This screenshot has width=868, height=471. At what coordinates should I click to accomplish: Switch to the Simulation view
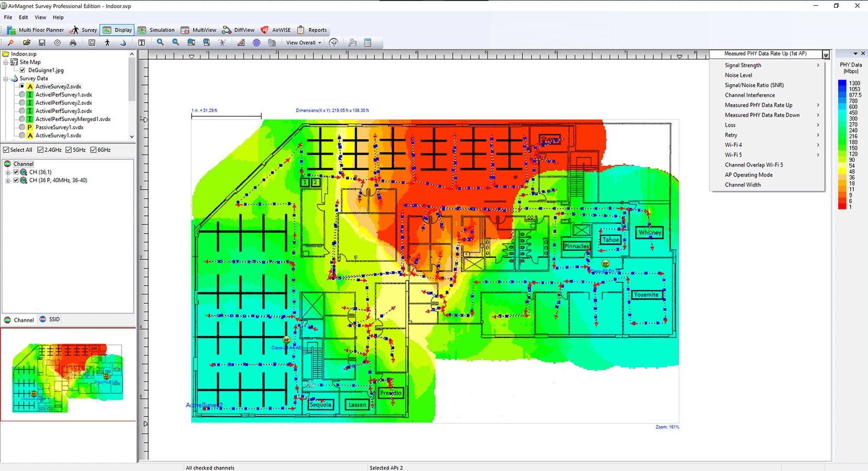(156, 30)
